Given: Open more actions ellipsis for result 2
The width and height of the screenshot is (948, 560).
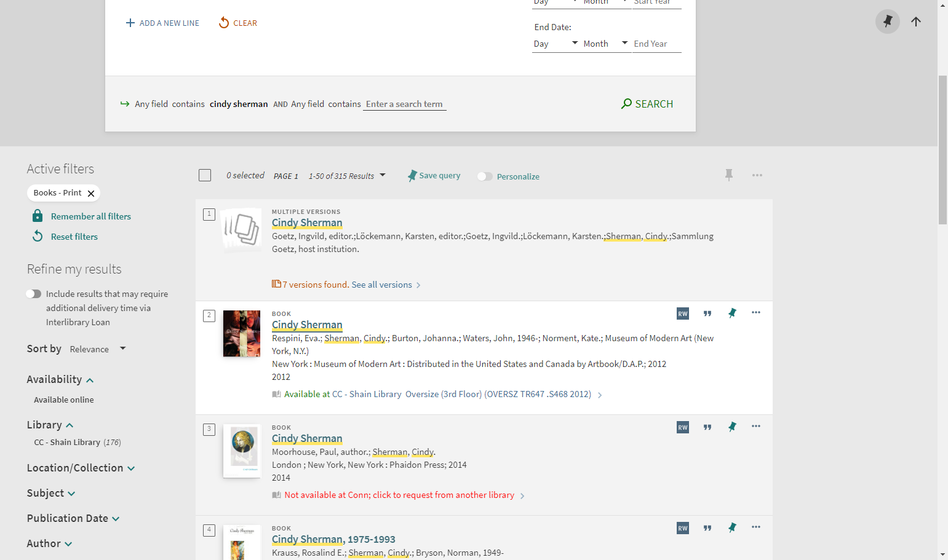Looking at the screenshot, I should [x=756, y=313].
